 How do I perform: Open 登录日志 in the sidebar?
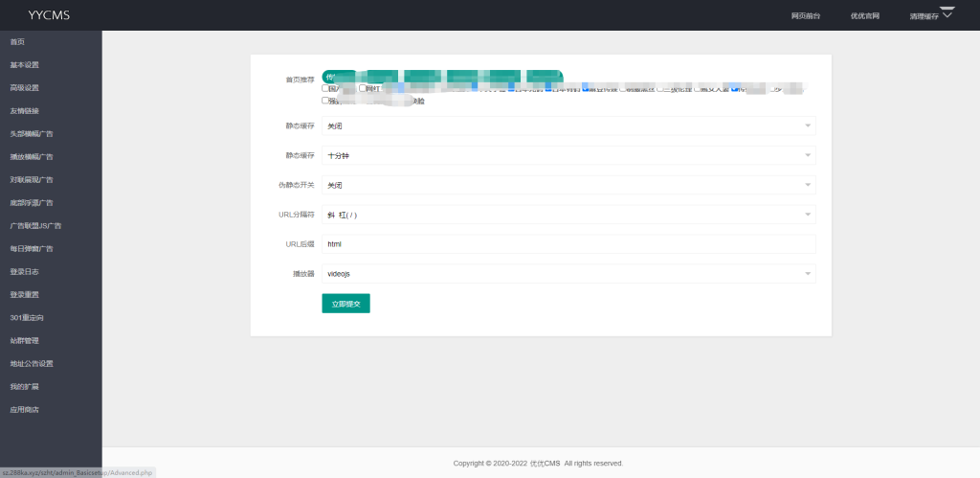point(24,272)
